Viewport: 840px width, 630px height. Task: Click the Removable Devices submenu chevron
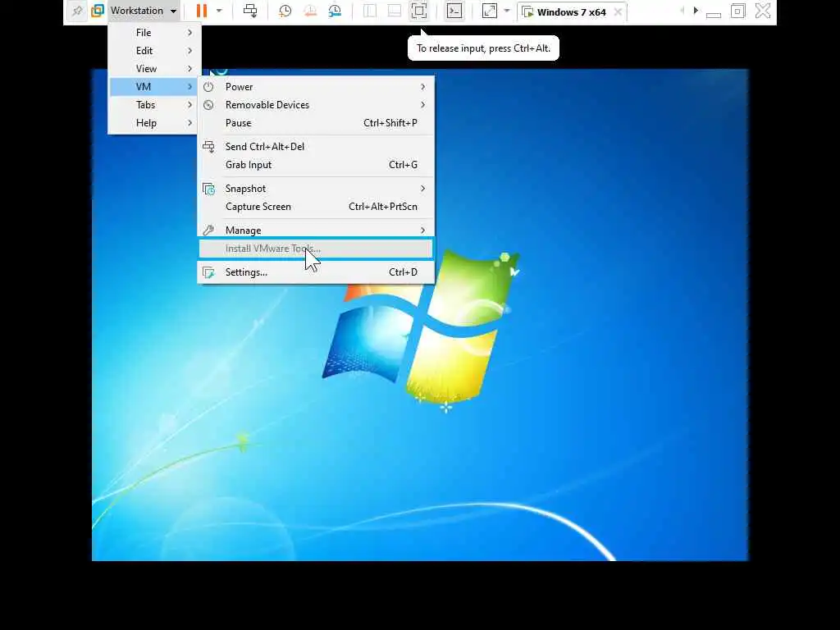pyautogui.click(x=422, y=105)
